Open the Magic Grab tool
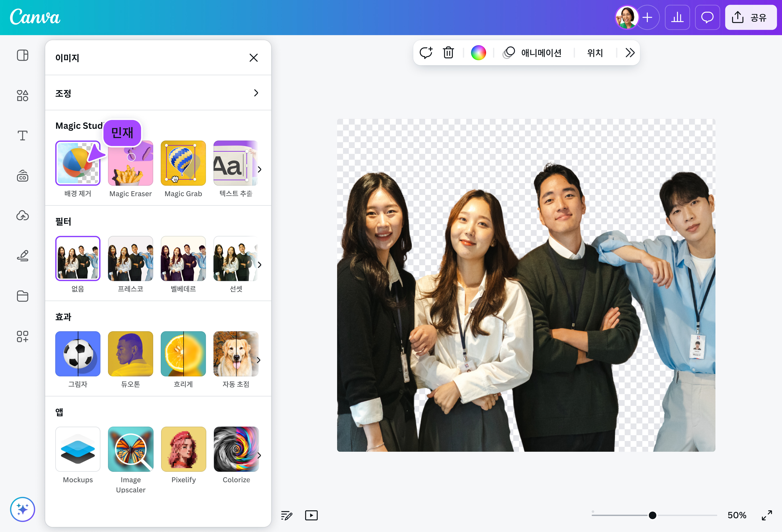The height and width of the screenshot is (532, 782). tap(183, 163)
